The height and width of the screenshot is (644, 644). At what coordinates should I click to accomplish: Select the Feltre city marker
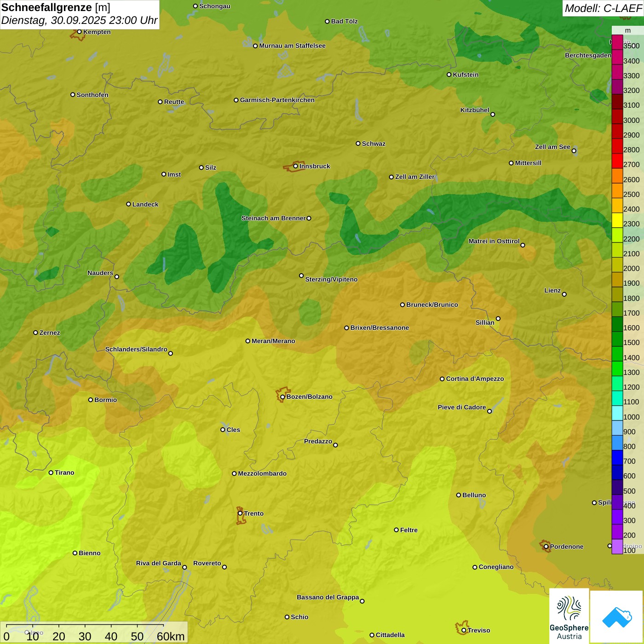click(396, 530)
